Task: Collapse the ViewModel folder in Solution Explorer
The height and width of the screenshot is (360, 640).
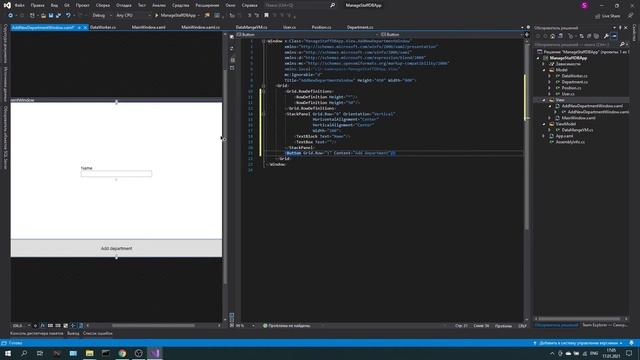Action: [544, 124]
